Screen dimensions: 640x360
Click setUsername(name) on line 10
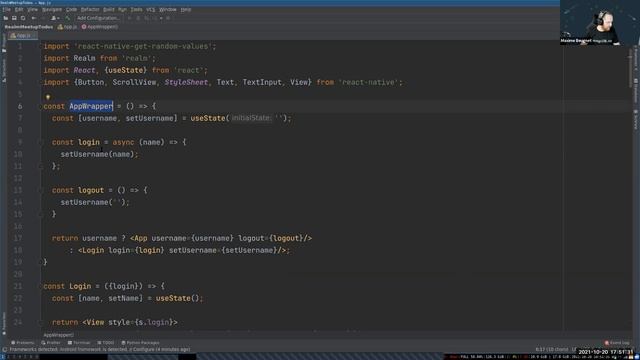97,154
